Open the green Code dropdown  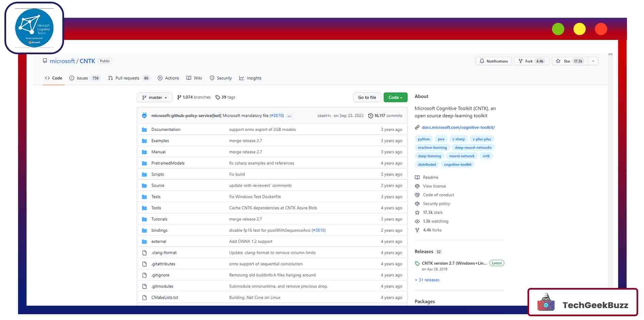[x=395, y=97]
